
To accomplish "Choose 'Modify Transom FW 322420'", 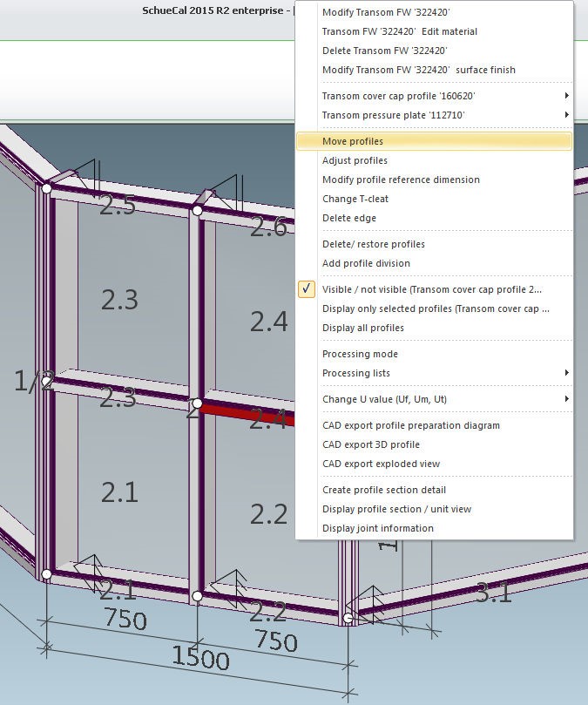I will click(386, 12).
